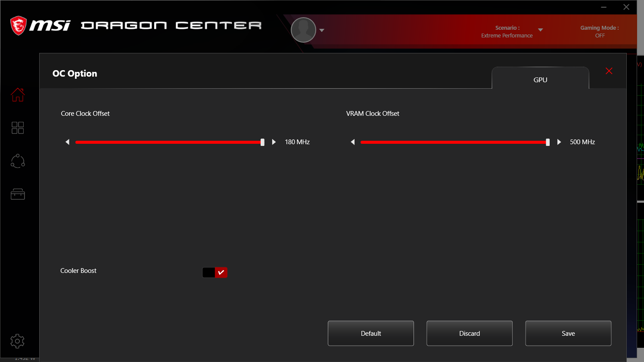The image size is (644, 362).
Task: Open the Home page in sidebar
Action: [x=18, y=95]
